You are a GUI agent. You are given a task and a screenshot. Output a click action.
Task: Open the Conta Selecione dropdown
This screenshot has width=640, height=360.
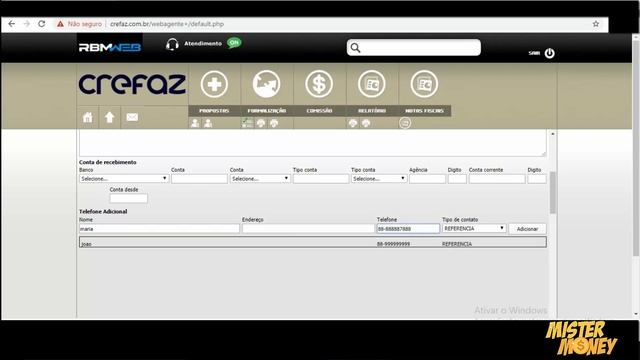tap(260, 179)
